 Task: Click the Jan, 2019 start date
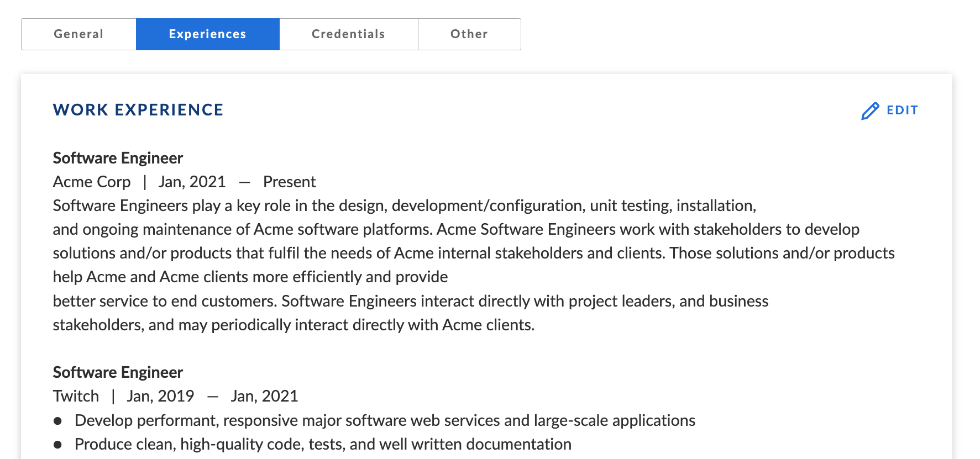(160, 396)
